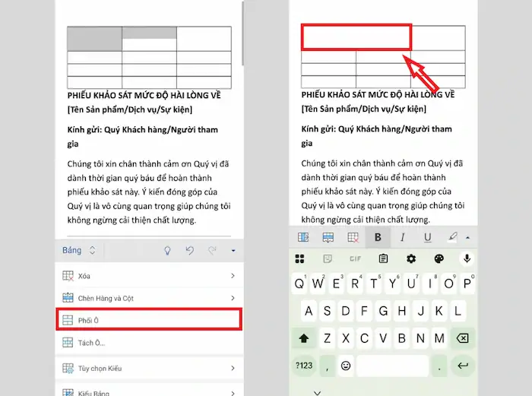Viewport: 532px width, 396px height.
Task: Click the undo arrow icon
Action: (x=190, y=250)
